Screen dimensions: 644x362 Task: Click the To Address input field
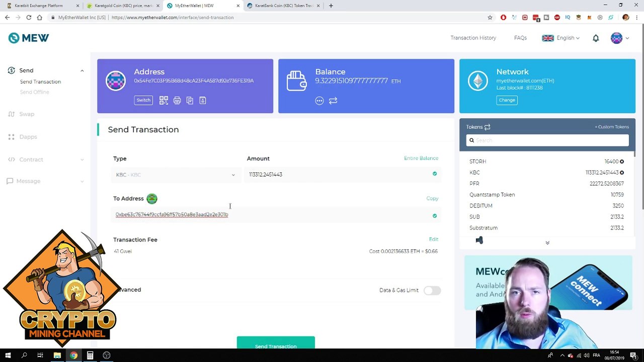(277, 215)
